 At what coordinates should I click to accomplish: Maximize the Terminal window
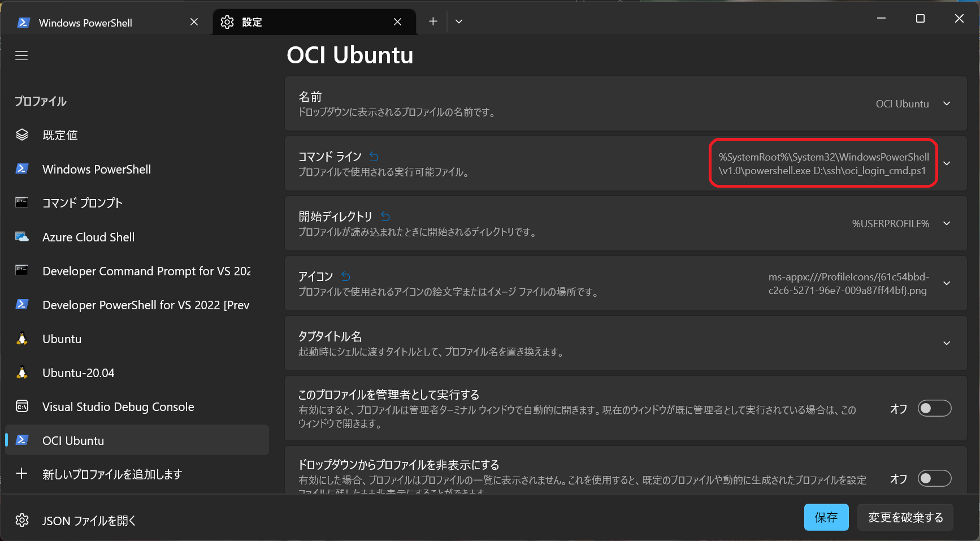pyautogui.click(x=920, y=18)
